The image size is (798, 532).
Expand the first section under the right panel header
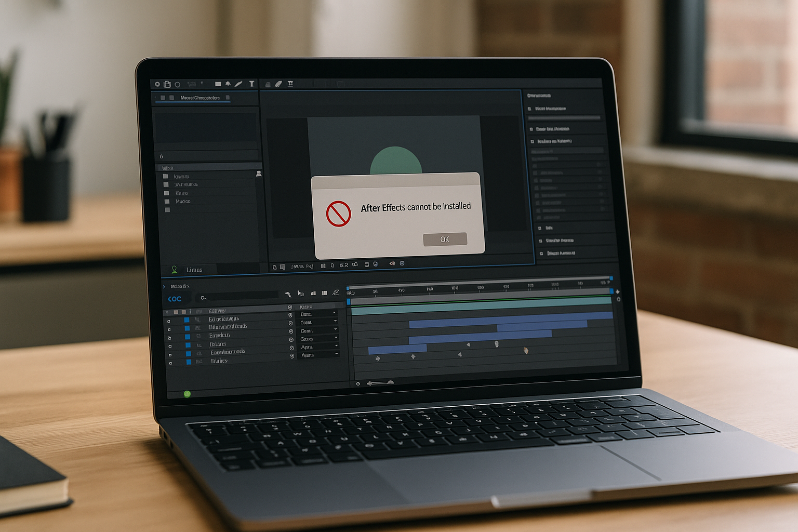tap(529, 109)
